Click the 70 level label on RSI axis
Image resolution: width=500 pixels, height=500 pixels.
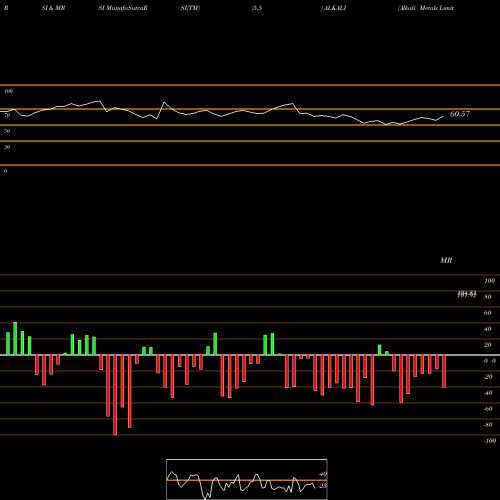[x=7, y=115]
